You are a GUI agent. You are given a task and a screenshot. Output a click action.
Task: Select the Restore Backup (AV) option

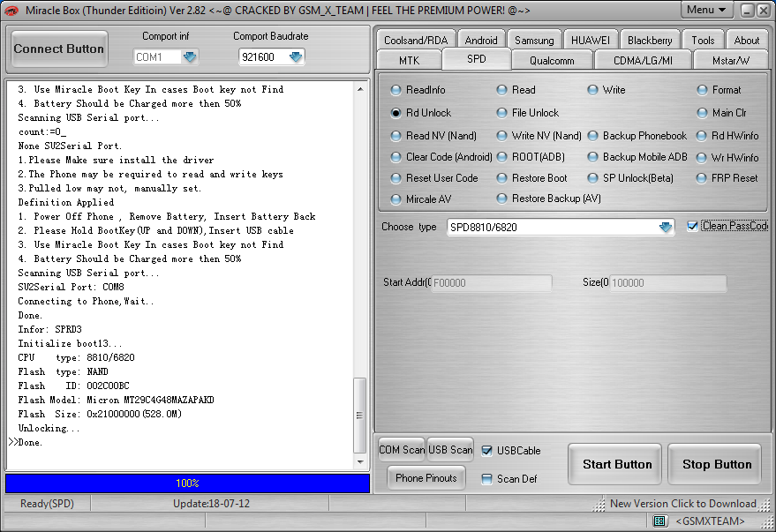click(549, 199)
